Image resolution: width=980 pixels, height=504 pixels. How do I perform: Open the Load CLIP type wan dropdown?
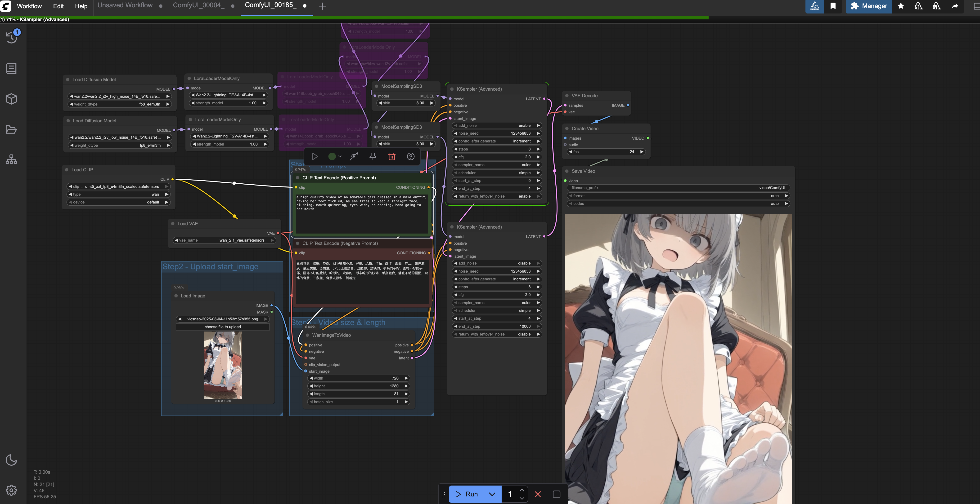point(118,195)
